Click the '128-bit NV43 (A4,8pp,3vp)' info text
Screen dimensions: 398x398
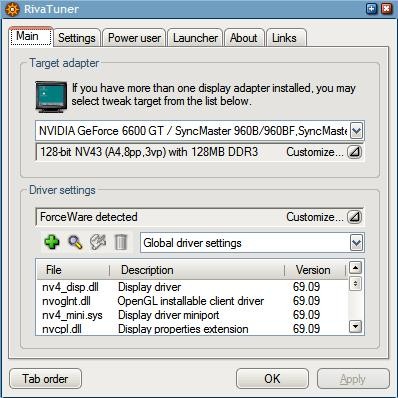[x=149, y=152]
